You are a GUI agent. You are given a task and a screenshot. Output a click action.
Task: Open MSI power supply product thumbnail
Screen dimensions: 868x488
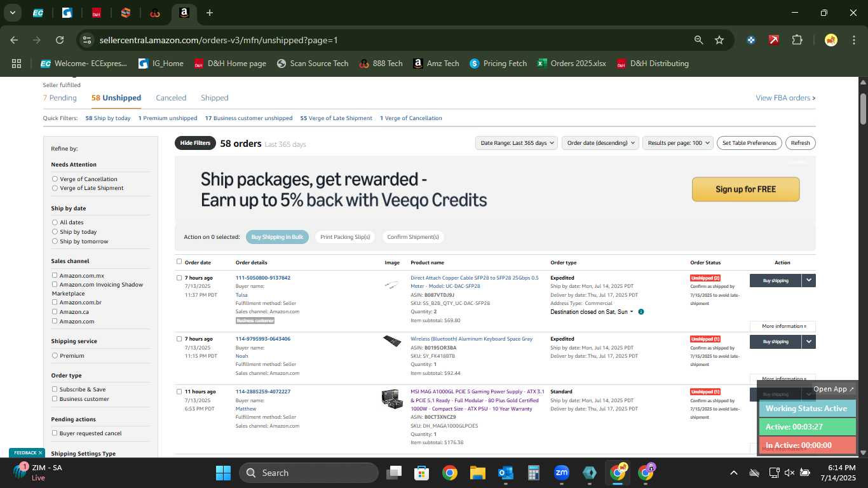tap(392, 398)
